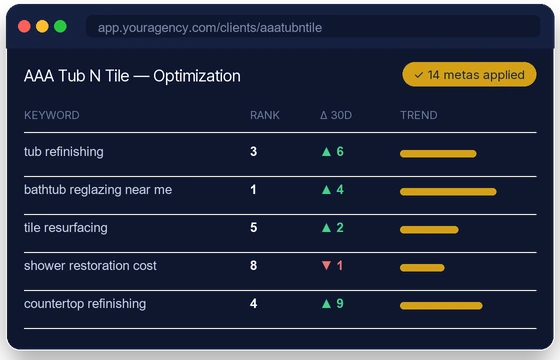Click green up arrow in countertop refinishing row
This screenshot has width=560, height=360.
[x=326, y=304]
